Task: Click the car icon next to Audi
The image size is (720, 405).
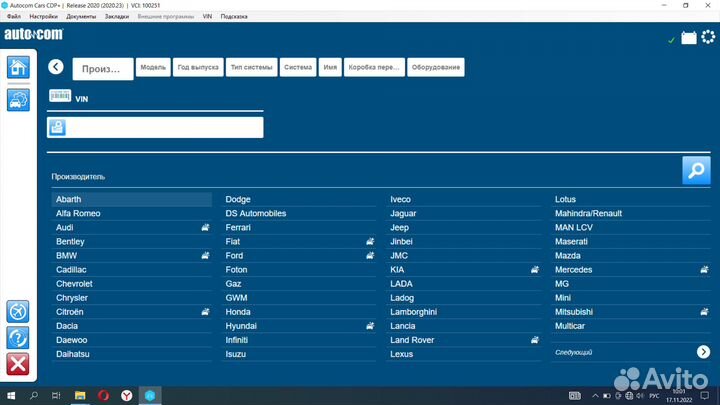Action: pyautogui.click(x=205, y=227)
